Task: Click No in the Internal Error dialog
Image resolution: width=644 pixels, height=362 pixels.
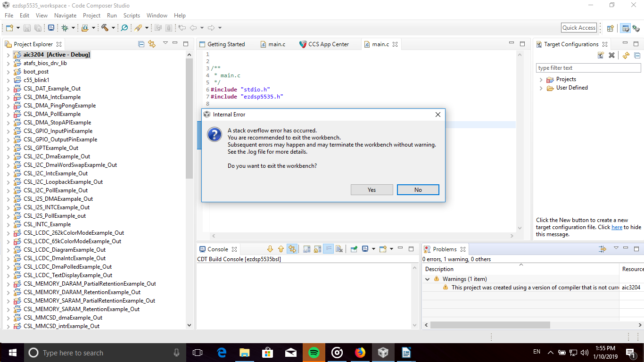Action: click(x=418, y=189)
